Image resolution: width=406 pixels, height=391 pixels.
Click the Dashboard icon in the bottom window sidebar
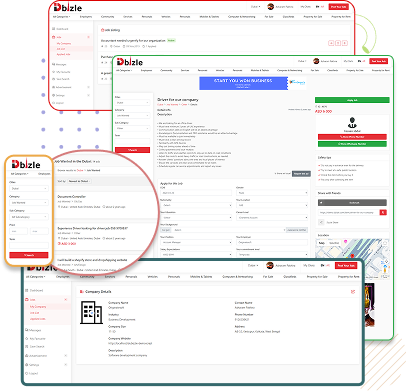[27, 290]
